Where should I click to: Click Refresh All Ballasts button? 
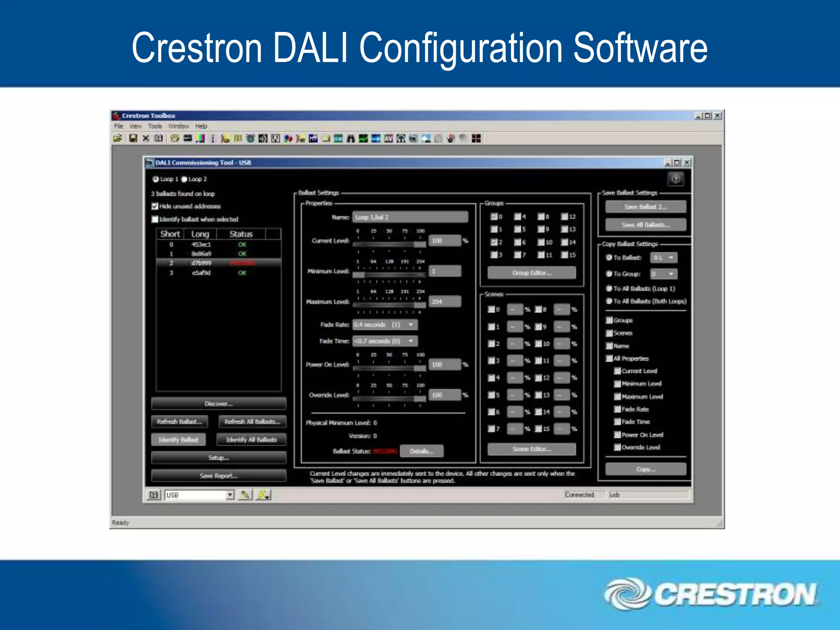[252, 422]
